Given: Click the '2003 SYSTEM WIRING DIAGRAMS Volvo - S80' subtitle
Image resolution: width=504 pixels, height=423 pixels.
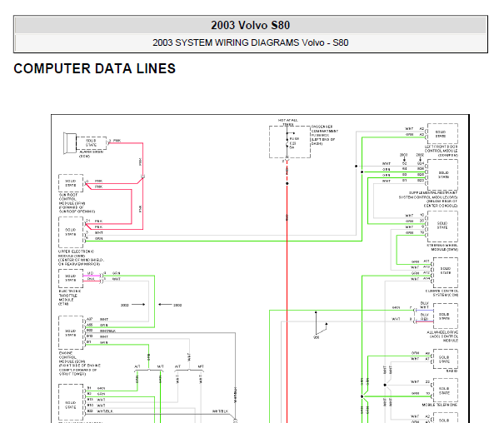Looking at the screenshot, I should [251, 42].
